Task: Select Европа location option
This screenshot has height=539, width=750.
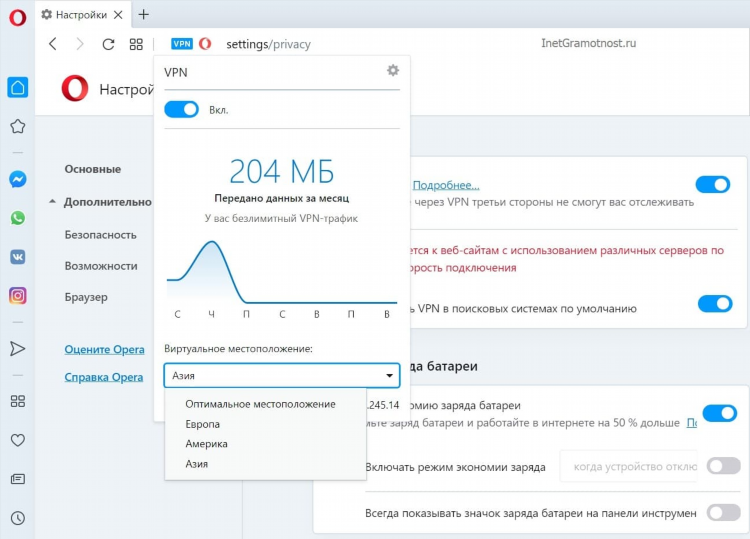Action: (265, 424)
